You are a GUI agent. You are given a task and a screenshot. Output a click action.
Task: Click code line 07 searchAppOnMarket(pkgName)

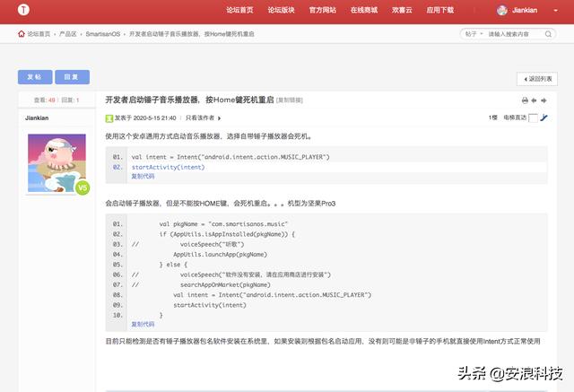[x=225, y=284]
